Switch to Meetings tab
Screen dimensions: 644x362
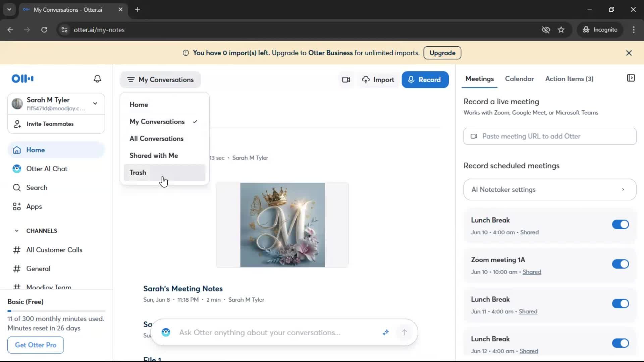479,79
